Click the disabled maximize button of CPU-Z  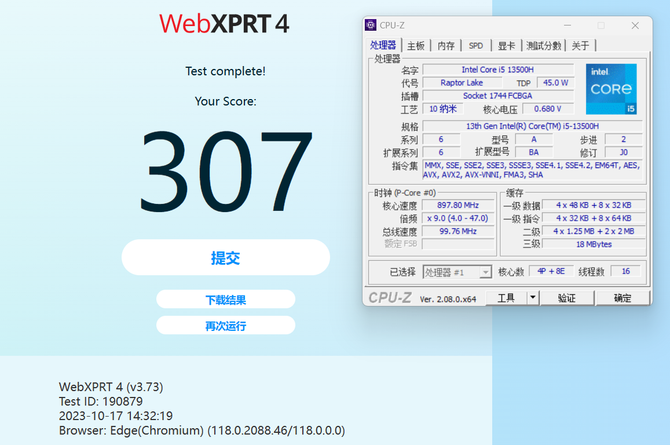click(601, 26)
